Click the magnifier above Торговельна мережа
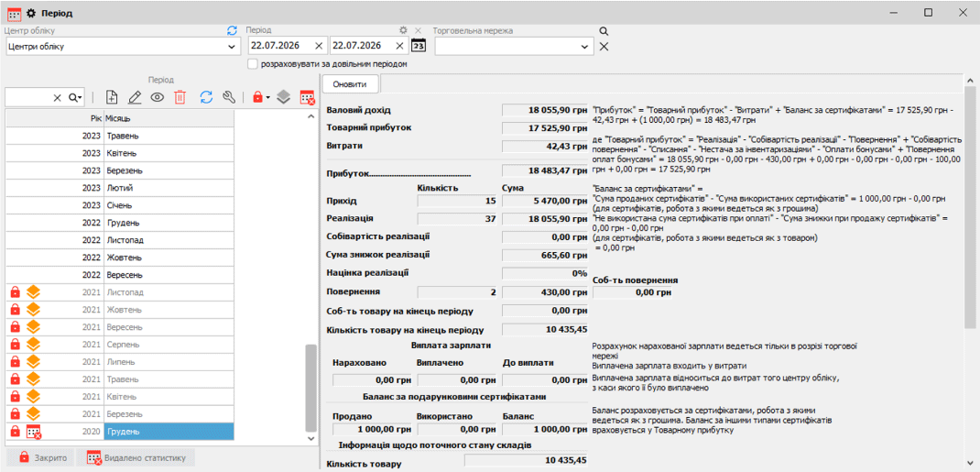Screen dimensions: 980x472 point(604,30)
